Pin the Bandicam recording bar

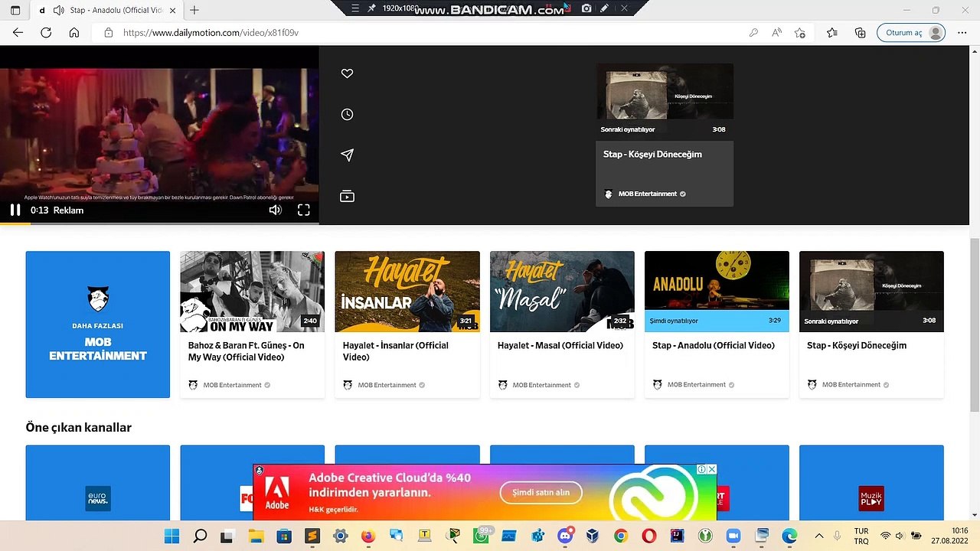pyautogui.click(x=372, y=8)
